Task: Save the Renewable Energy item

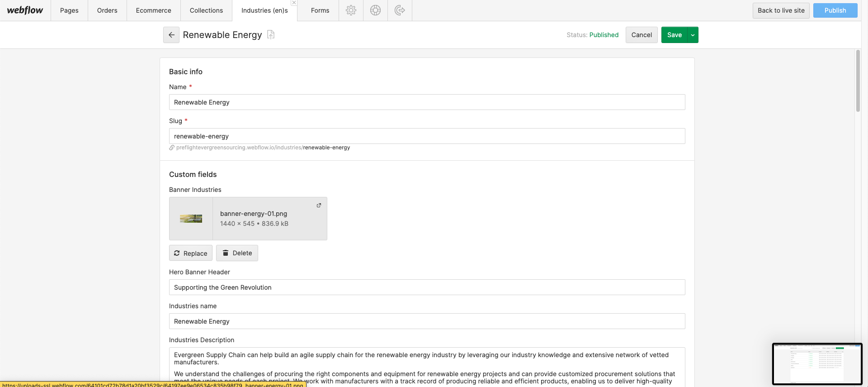Action: pyautogui.click(x=674, y=35)
